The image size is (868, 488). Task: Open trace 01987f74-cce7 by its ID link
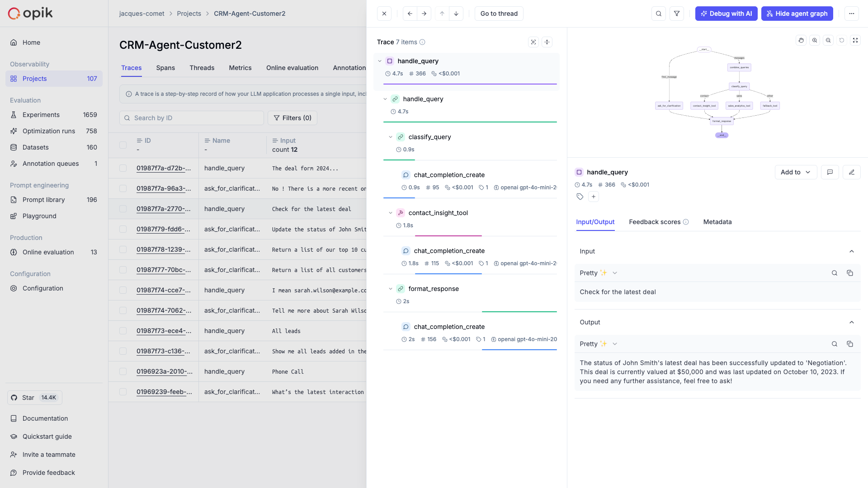point(164,290)
